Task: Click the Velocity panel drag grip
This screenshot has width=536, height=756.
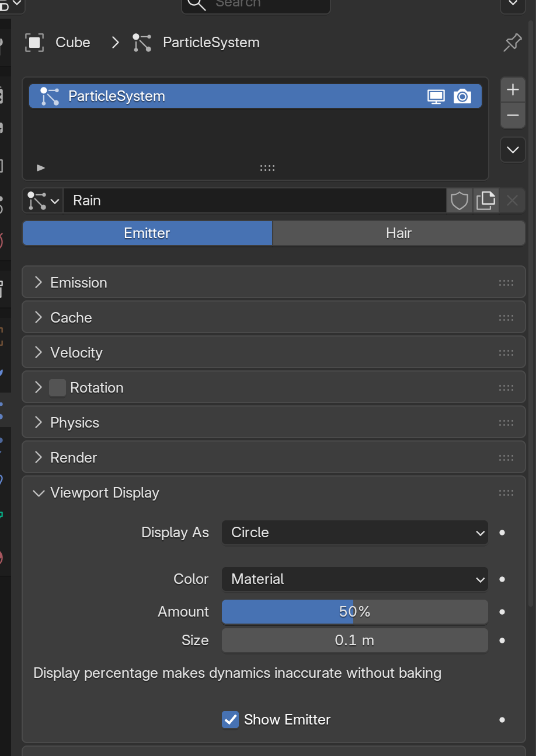Action: click(506, 353)
